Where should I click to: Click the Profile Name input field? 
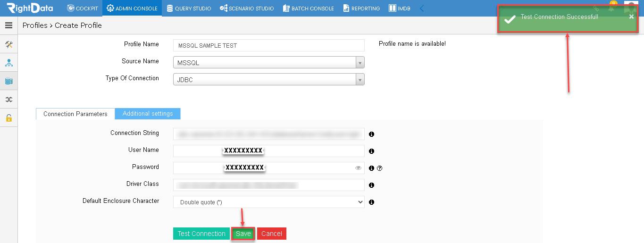coord(269,45)
